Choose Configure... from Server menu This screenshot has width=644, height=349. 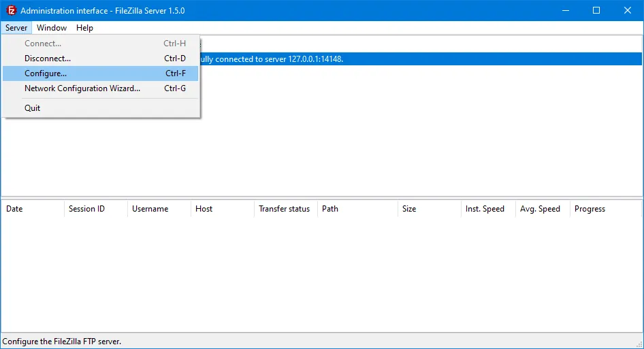[x=101, y=73]
